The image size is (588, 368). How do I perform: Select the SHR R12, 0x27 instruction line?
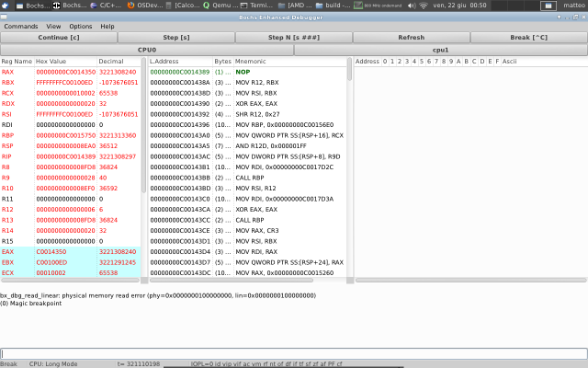click(247, 114)
